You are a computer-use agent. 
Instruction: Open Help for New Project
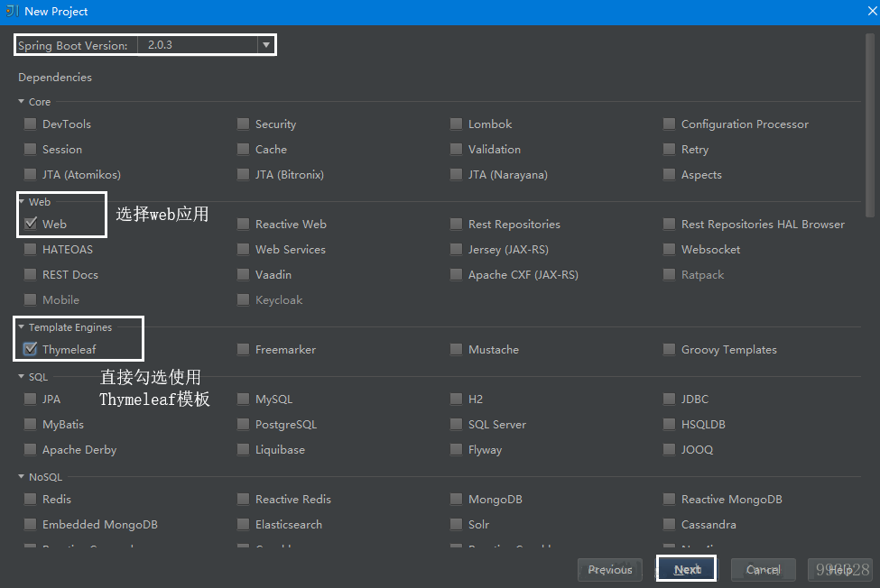840,569
